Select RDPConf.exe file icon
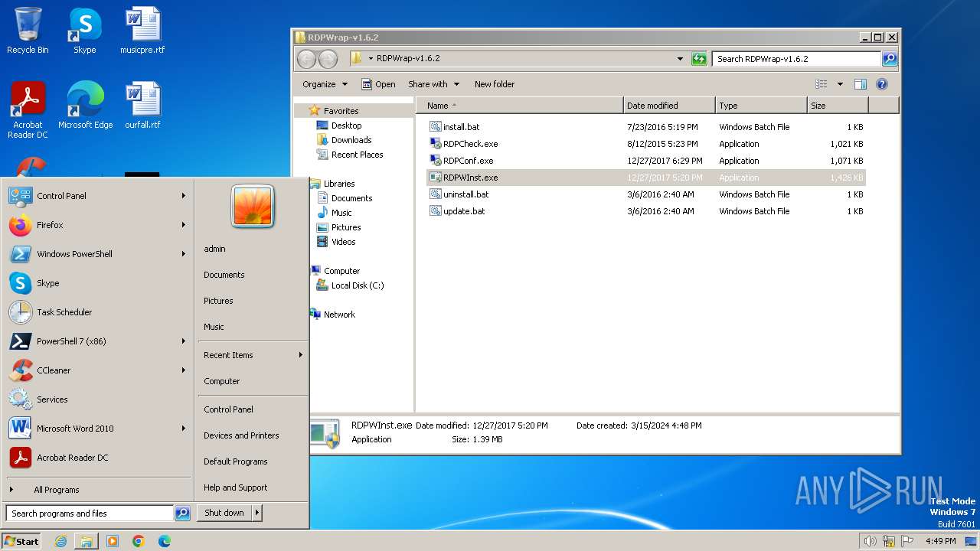Screen dimensions: 980x551 click(x=436, y=161)
